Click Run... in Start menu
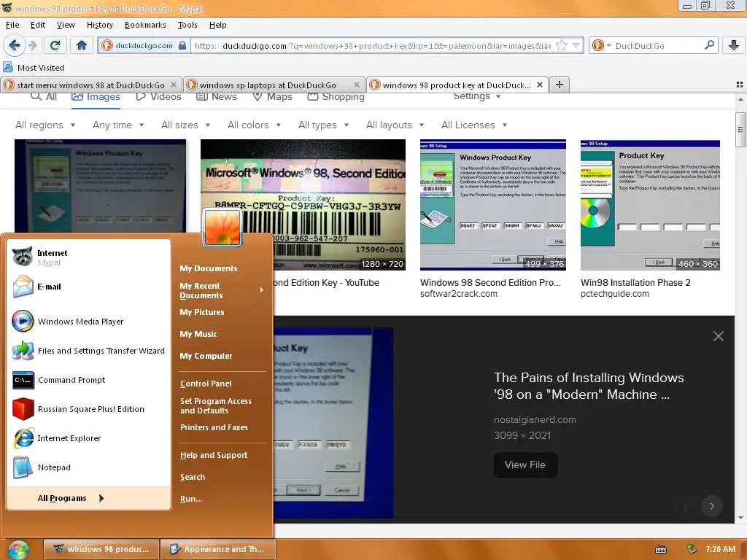 click(x=191, y=499)
